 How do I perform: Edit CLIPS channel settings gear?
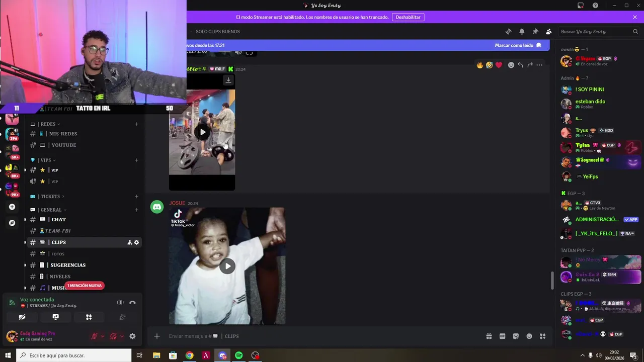tap(136, 242)
